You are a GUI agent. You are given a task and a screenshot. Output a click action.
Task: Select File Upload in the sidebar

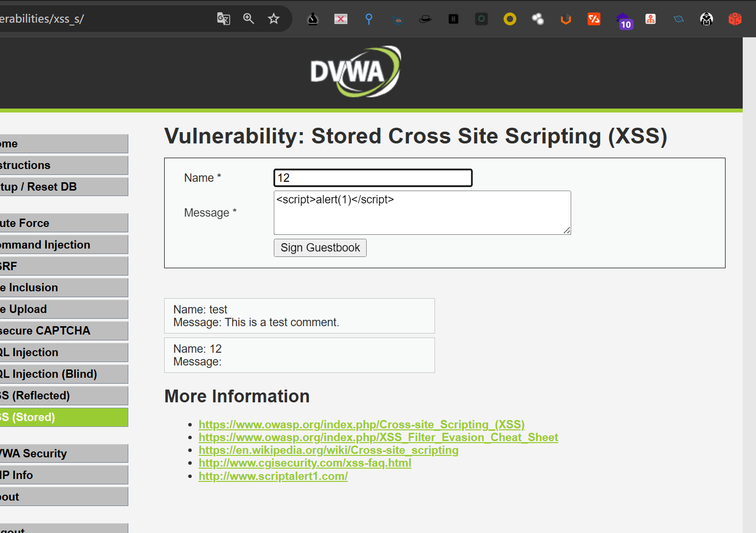[64, 309]
